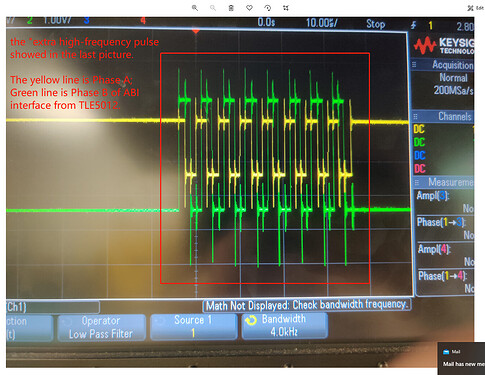Open the crop tool icon
Screen dimensions: 485x375
click(286, 8)
